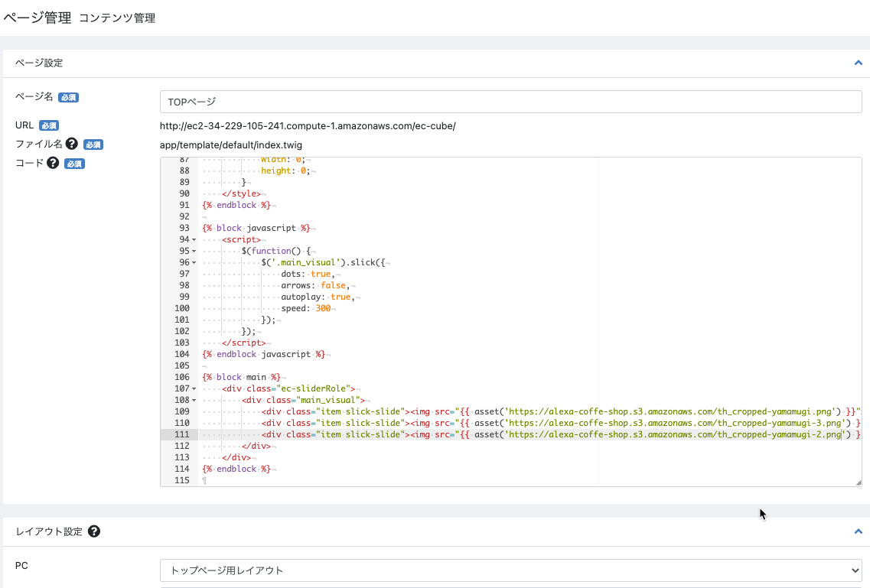Open help icon beside レイアウト設定
The width and height of the screenshot is (870, 588).
[94, 531]
